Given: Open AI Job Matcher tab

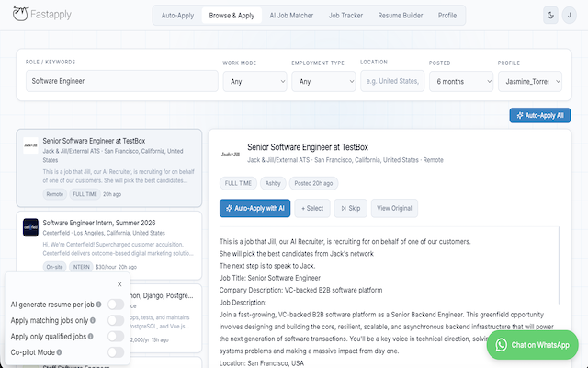Looking at the screenshot, I should 291,16.
